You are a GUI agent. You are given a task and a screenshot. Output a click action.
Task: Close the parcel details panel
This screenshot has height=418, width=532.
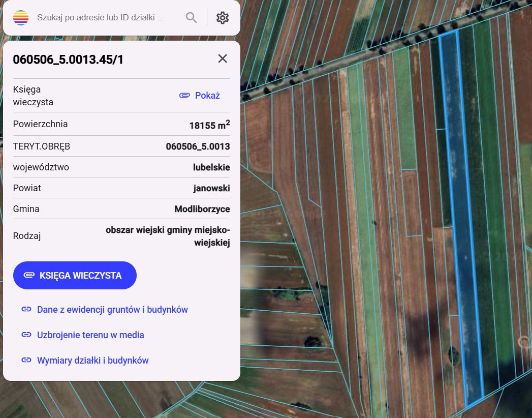pos(223,58)
